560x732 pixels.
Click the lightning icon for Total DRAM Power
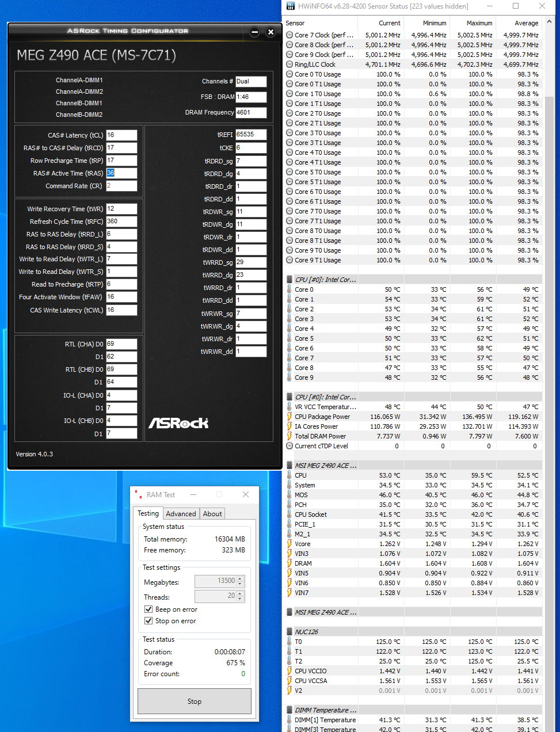pos(289,436)
